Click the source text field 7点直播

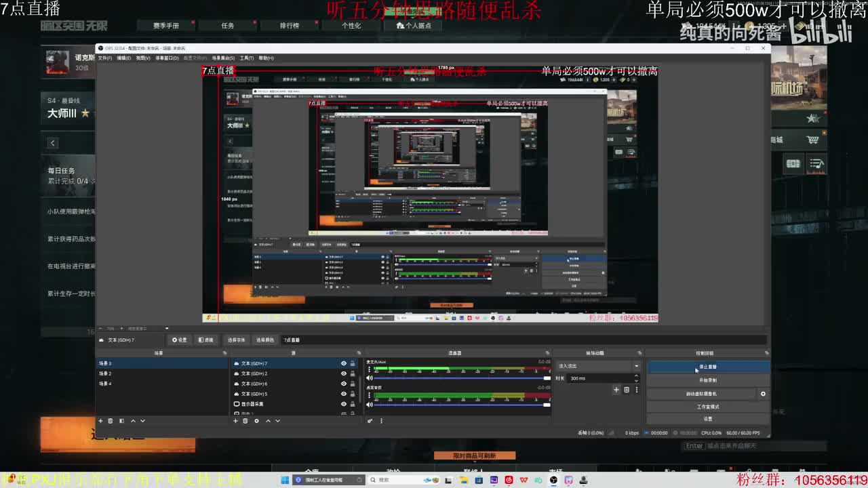pyautogui.click(x=524, y=340)
